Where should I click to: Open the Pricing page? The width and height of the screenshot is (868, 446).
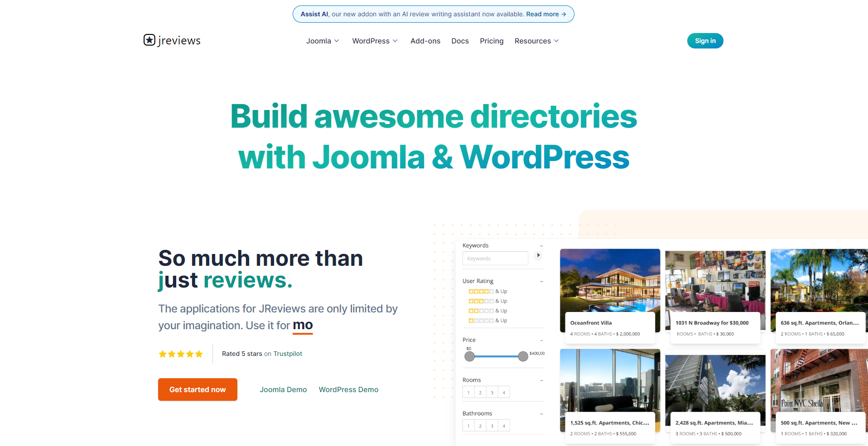(x=492, y=41)
